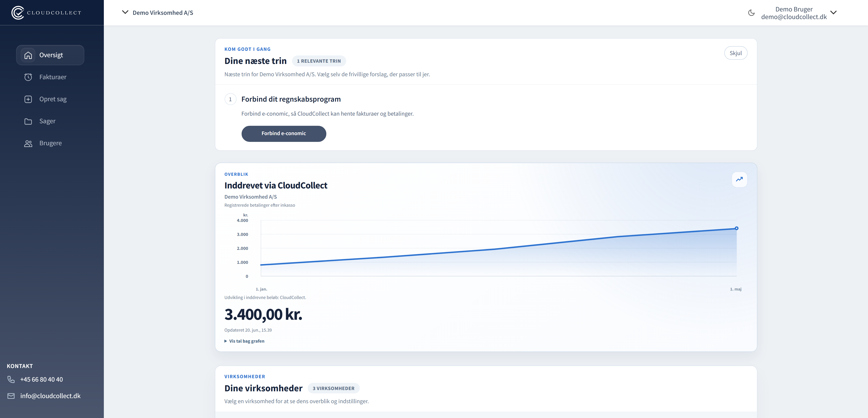The height and width of the screenshot is (418, 868).
Task: Click the '1. jan.' axis label
Action: (261, 289)
